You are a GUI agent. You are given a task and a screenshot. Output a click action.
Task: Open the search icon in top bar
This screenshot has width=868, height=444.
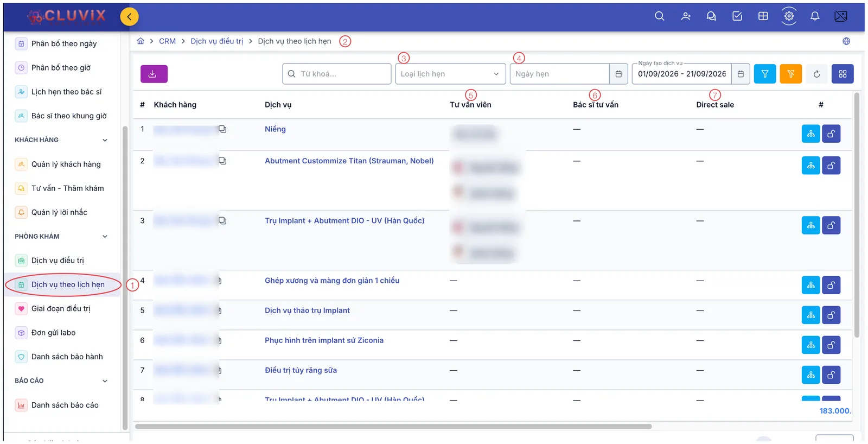659,16
